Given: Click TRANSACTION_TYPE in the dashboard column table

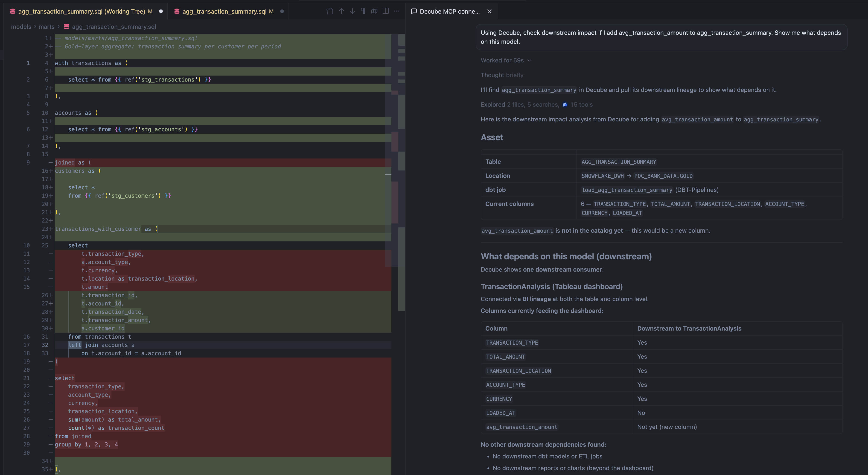Looking at the screenshot, I should click(512, 343).
